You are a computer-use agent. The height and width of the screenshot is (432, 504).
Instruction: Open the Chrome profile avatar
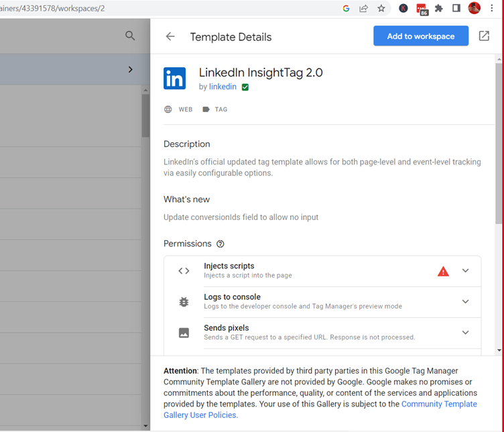(474, 8)
